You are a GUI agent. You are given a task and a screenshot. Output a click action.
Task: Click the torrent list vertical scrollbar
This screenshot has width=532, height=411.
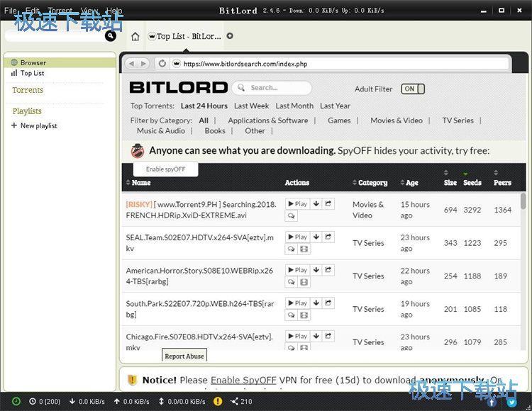pyautogui.click(x=523, y=202)
